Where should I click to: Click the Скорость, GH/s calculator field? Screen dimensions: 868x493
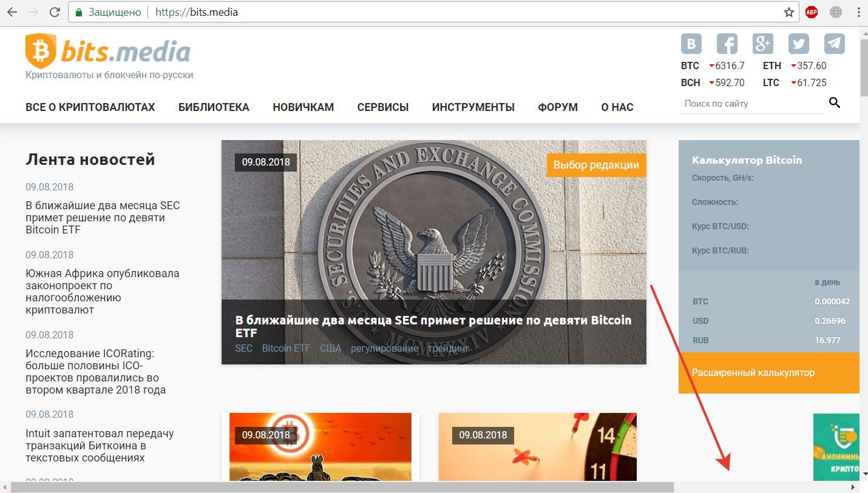point(722,178)
